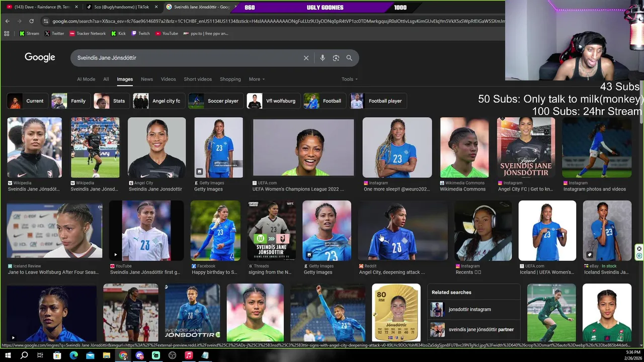Launch Microsoft Store from taskbar
The height and width of the screenshot is (362, 644).
pyautogui.click(x=57, y=355)
